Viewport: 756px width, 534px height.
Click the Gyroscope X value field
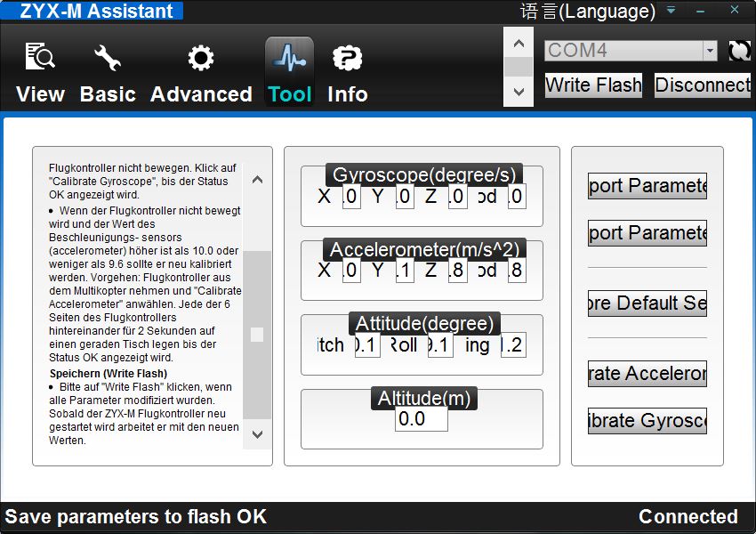pyautogui.click(x=351, y=197)
